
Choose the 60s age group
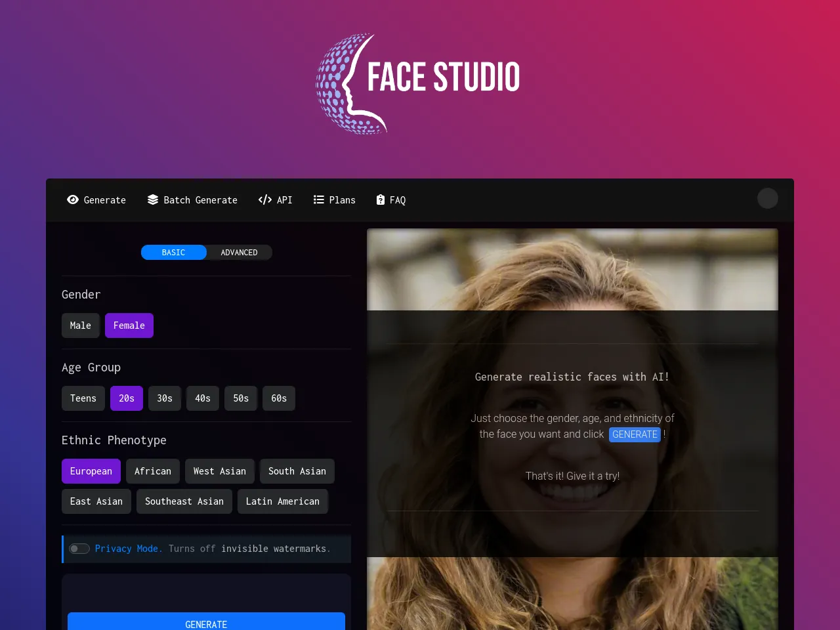pyautogui.click(x=279, y=398)
